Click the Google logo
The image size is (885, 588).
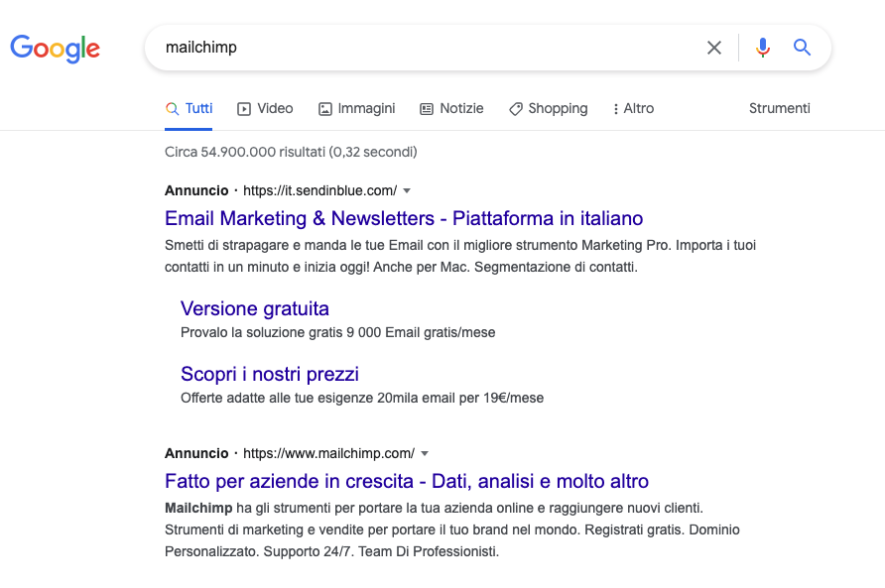point(56,49)
